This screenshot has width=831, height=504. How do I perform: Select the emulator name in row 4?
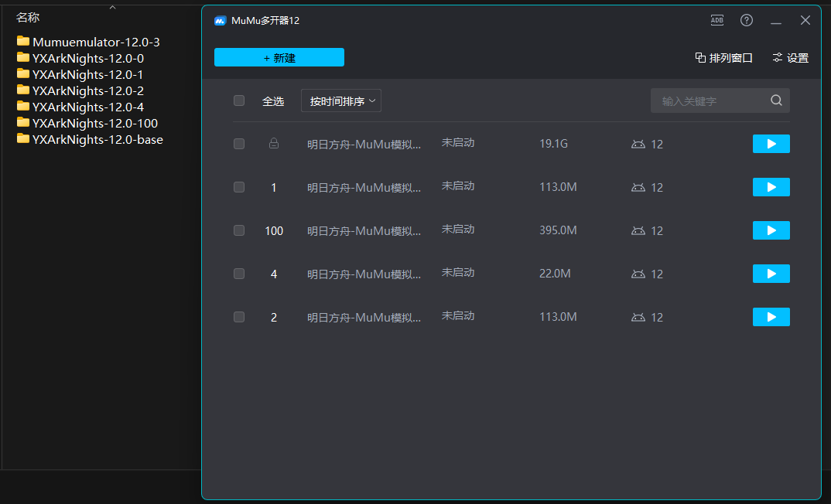pos(364,274)
